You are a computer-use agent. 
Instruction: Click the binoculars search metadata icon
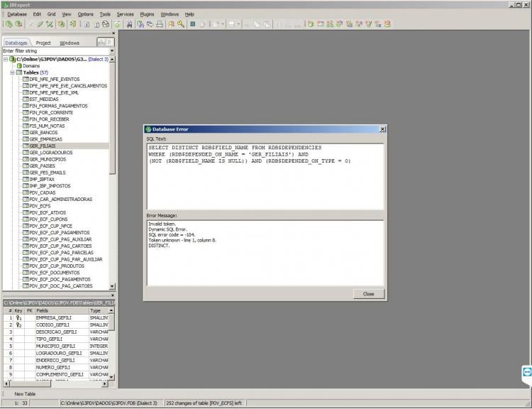click(129, 24)
